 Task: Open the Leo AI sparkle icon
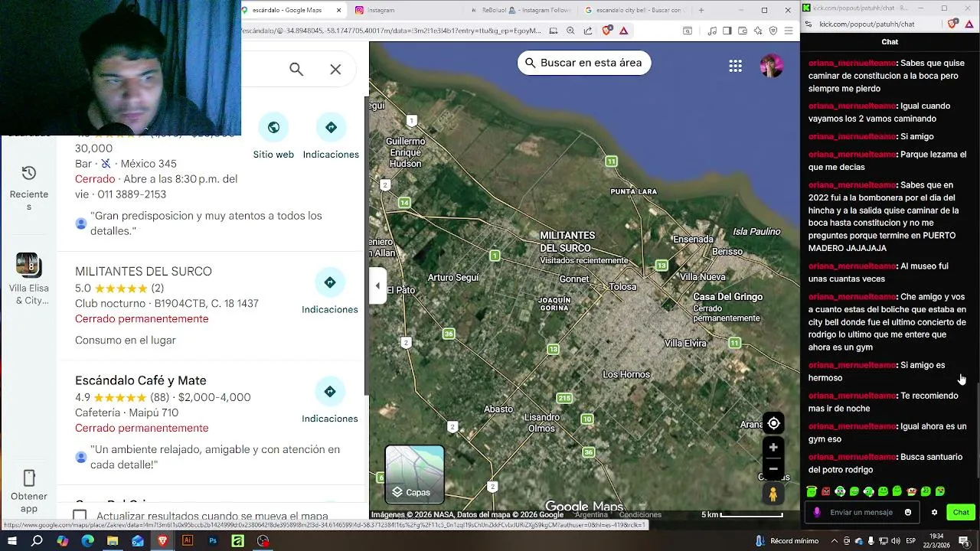pos(758,31)
